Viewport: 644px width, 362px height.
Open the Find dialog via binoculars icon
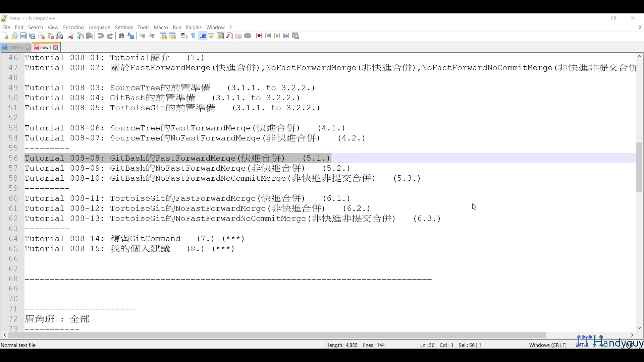pyautogui.click(x=121, y=36)
